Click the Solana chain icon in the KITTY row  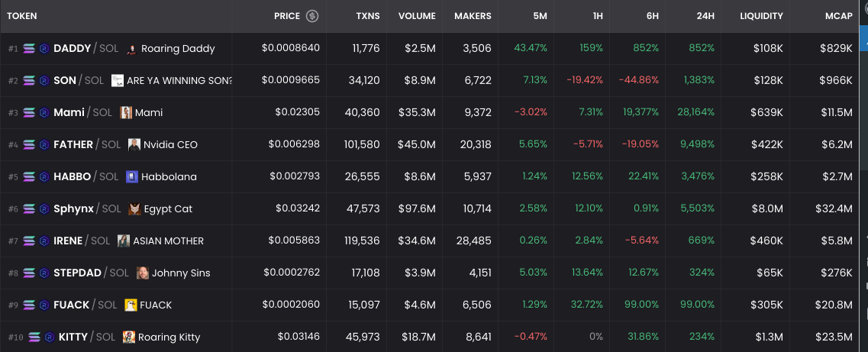click(34, 337)
